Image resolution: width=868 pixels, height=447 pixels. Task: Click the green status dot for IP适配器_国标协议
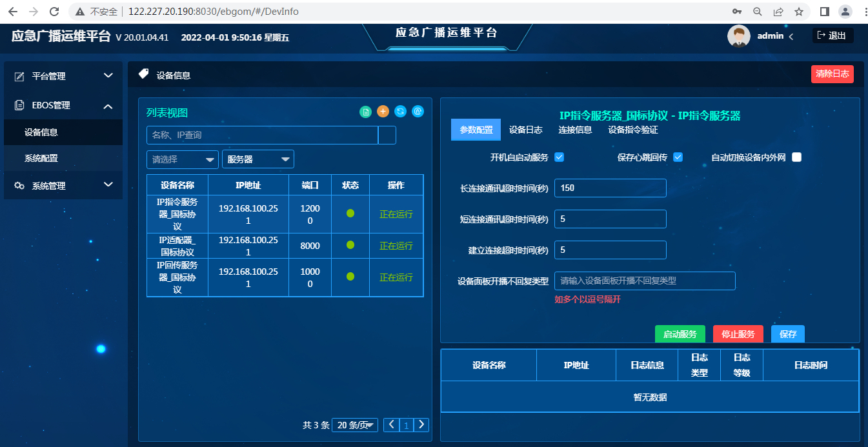(x=350, y=245)
